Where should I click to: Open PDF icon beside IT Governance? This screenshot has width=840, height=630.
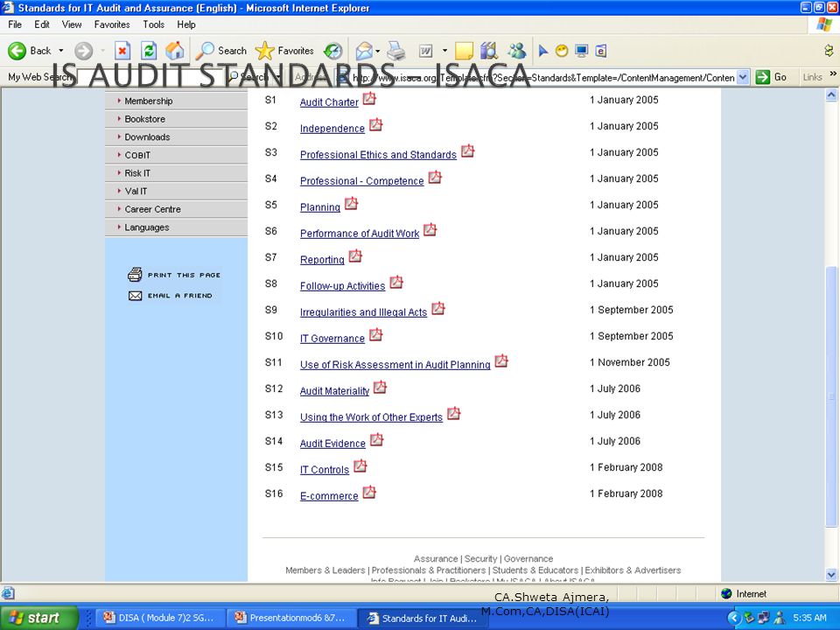(x=376, y=335)
